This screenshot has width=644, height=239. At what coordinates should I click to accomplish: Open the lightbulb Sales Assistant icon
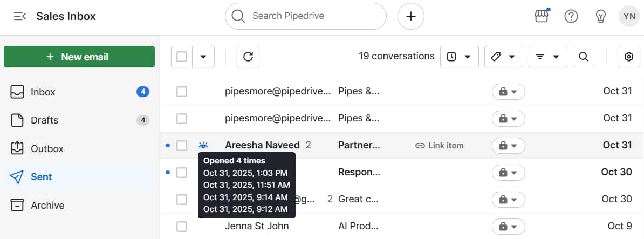[x=600, y=16]
